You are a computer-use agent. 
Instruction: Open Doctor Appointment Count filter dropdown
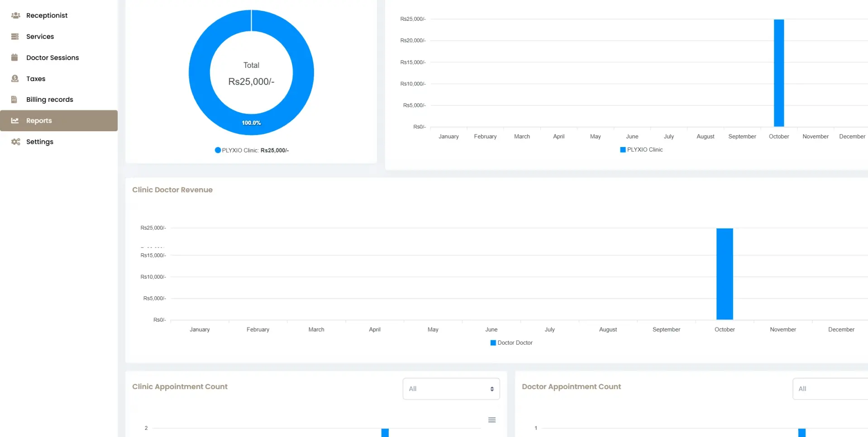[x=830, y=389]
